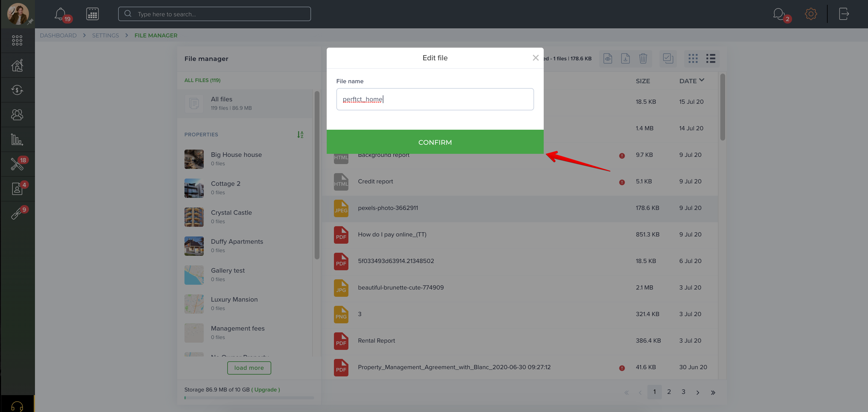Image resolution: width=868 pixels, height=412 pixels.
Task: Open the properties house icon in sidebar
Action: (17, 65)
